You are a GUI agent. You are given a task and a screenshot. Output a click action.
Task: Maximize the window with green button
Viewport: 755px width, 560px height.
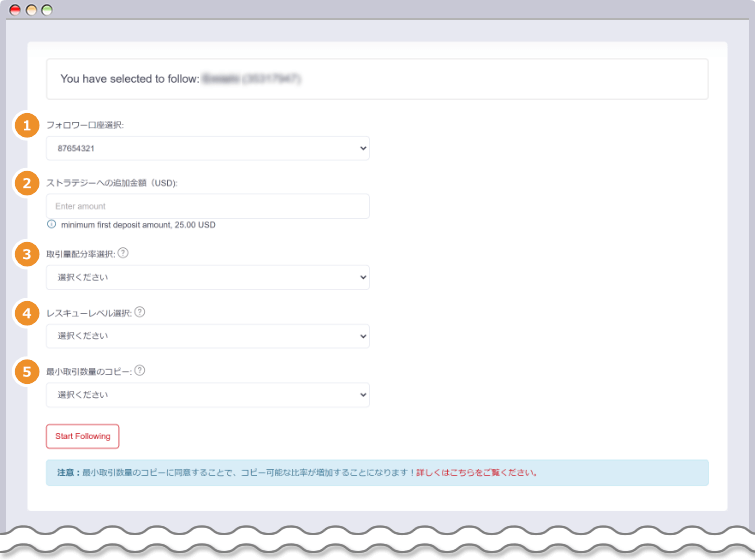tap(47, 10)
